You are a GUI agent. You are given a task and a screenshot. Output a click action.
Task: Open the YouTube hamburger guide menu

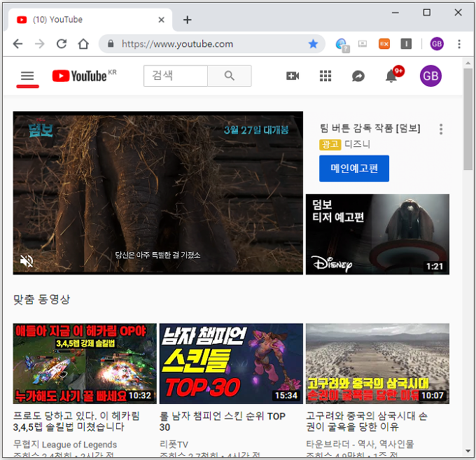27,76
